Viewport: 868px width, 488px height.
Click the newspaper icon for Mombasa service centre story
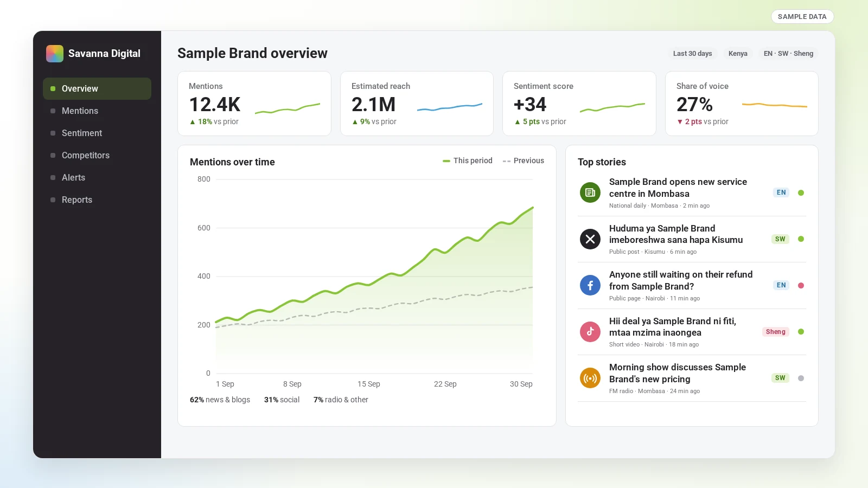pos(590,192)
